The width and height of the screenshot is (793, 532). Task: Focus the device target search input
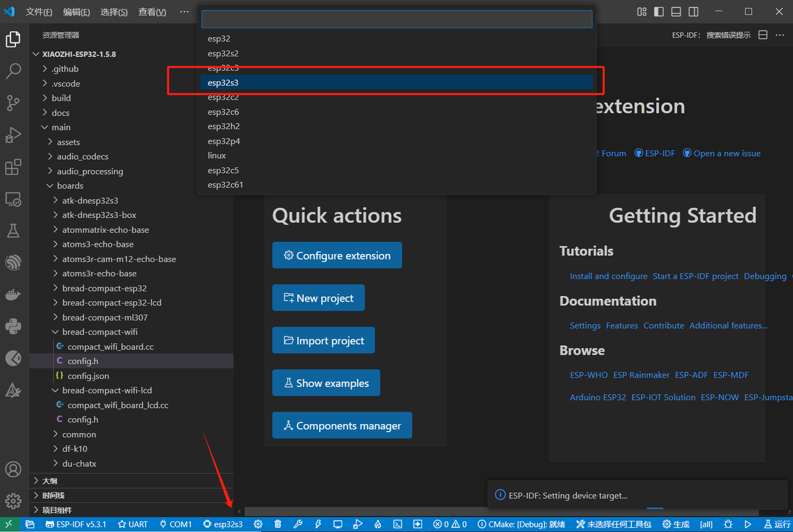click(396, 19)
